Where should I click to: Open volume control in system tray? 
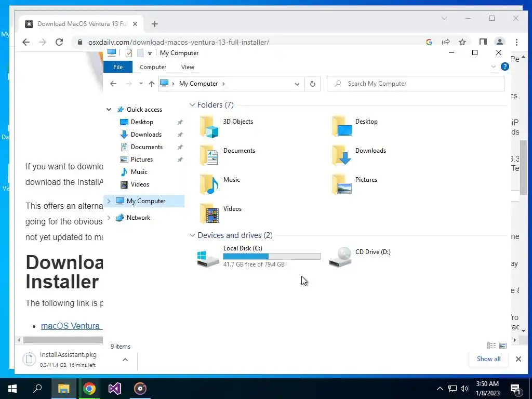(x=464, y=389)
